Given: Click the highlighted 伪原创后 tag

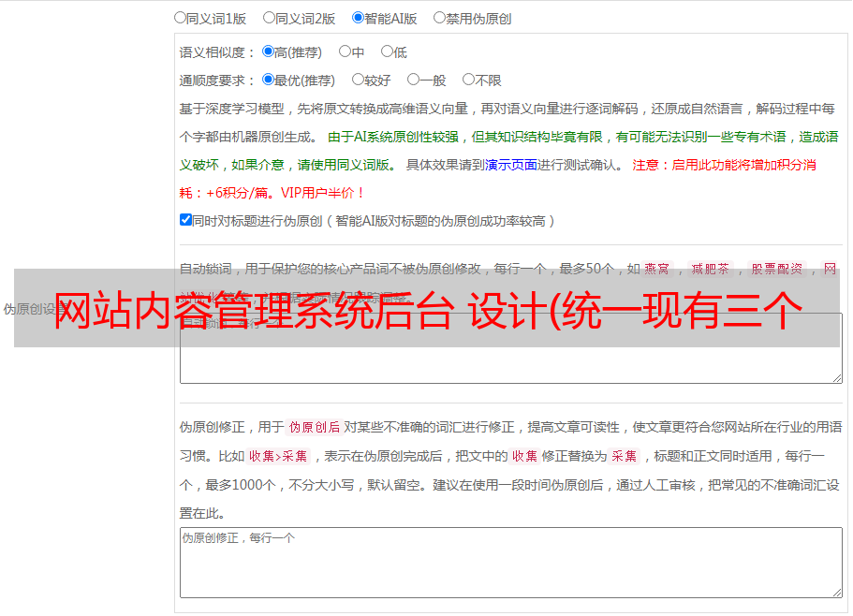Looking at the screenshot, I should (x=314, y=427).
